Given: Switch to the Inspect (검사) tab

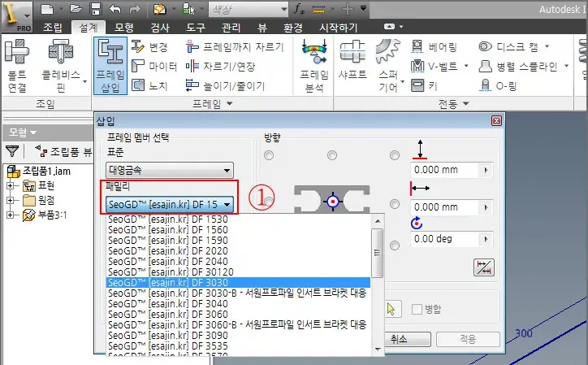Looking at the screenshot, I should (x=160, y=27).
